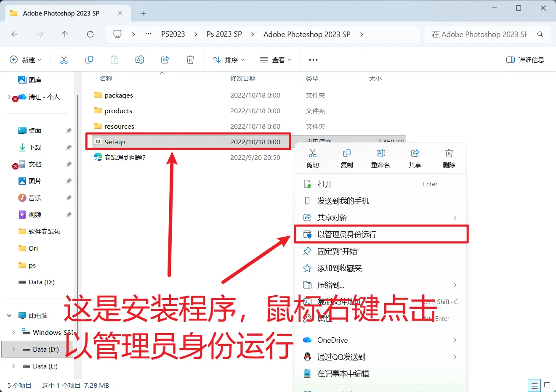Click Copy (复制) in context menu
Viewport: 556px width, 392px height.
[x=347, y=158]
